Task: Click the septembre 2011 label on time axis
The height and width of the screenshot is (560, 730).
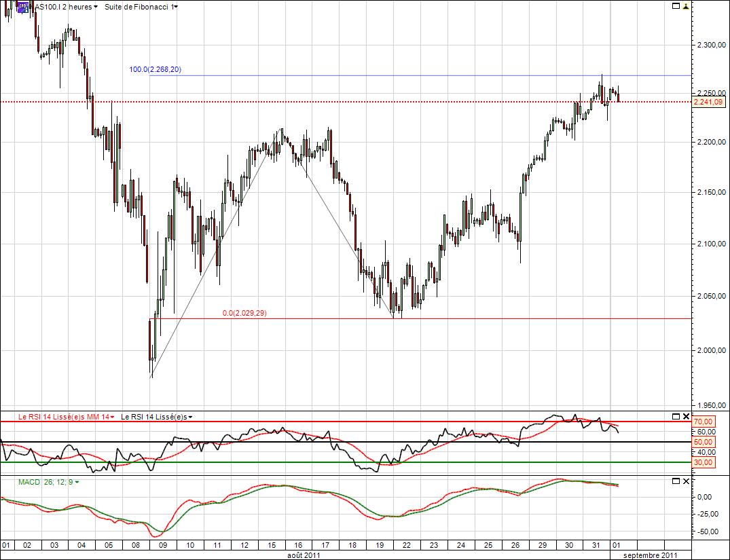Action: pos(644,555)
